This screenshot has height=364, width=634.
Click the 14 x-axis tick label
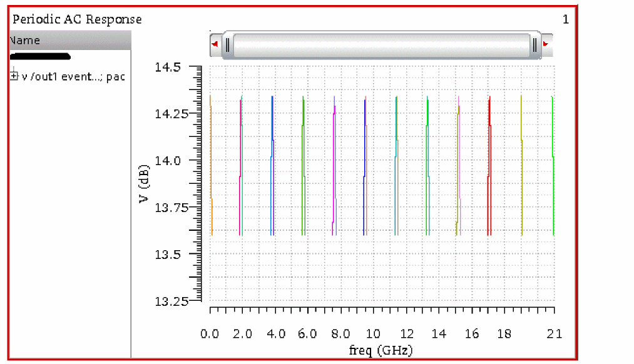tap(439, 334)
